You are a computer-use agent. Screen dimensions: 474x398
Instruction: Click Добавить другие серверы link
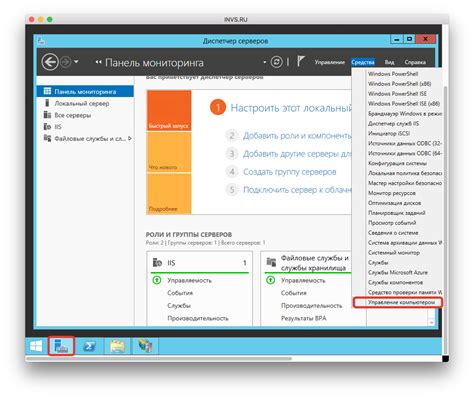coord(297,154)
